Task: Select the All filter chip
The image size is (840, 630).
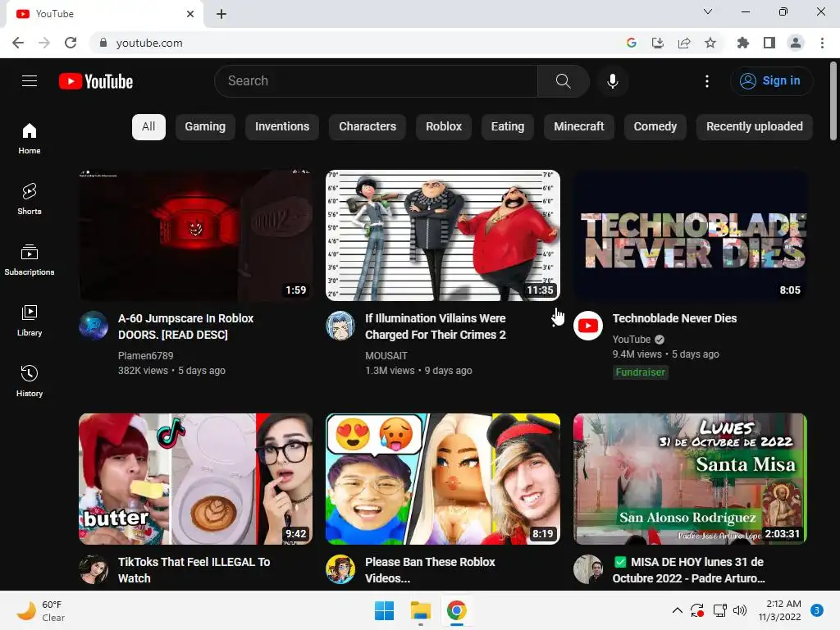Action: click(148, 126)
